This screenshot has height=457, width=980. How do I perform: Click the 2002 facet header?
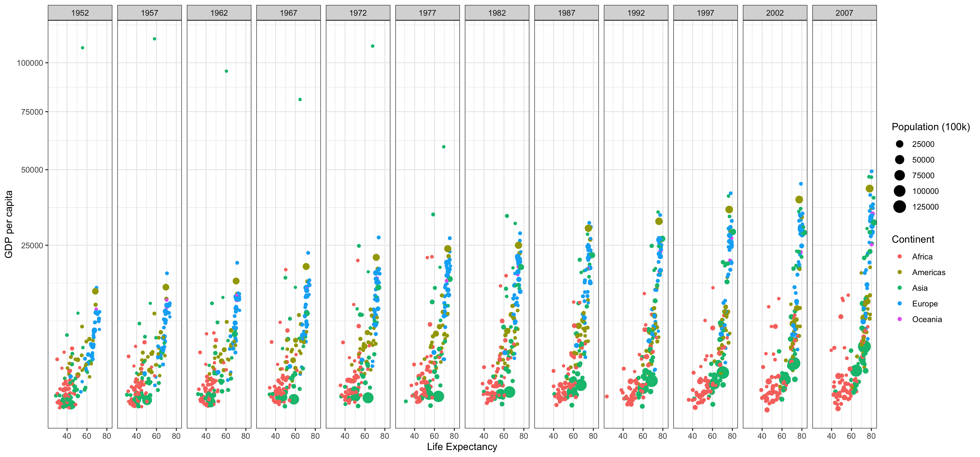pyautogui.click(x=775, y=13)
